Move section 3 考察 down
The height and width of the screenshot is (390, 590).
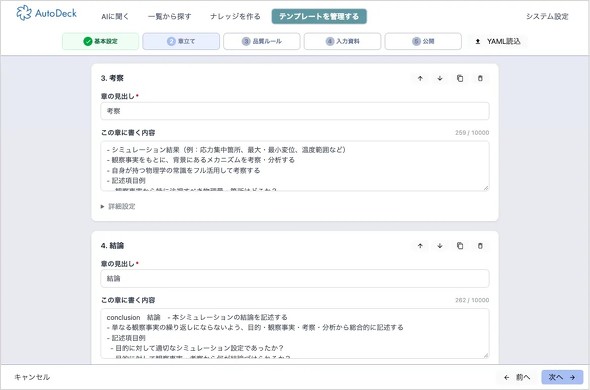440,78
